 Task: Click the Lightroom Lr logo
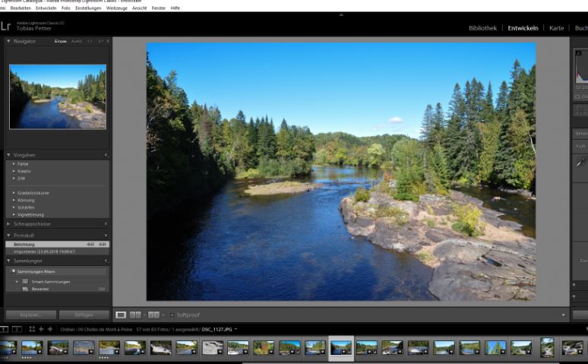click(5, 26)
